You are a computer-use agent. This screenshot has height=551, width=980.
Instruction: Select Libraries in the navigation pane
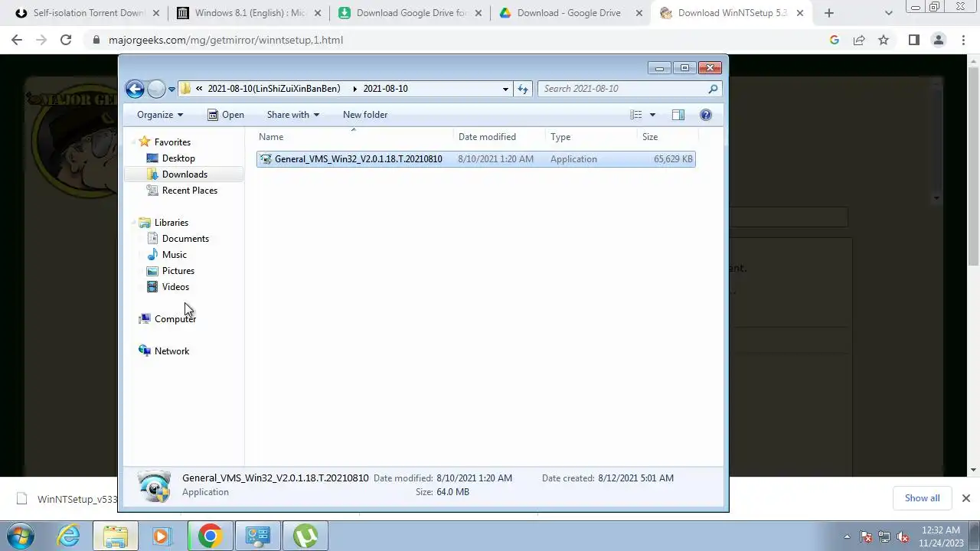171,223
